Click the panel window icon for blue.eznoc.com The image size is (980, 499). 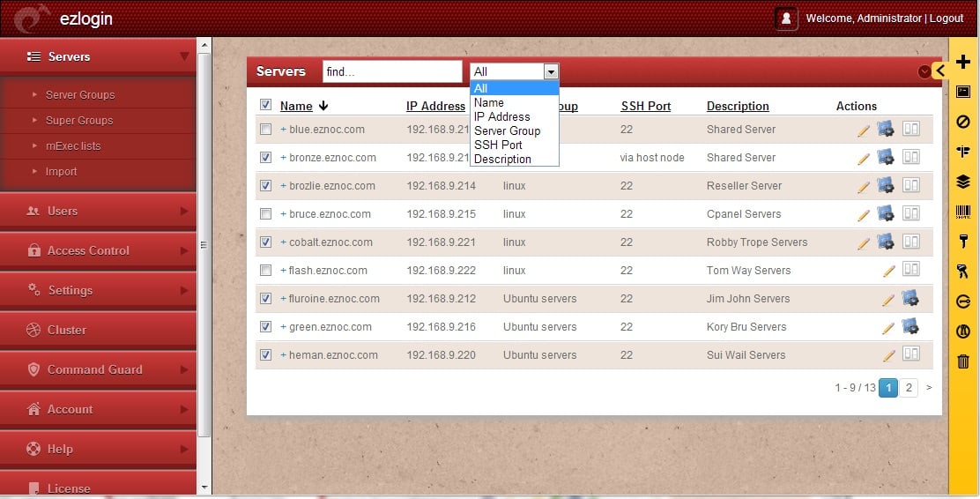pyautogui.click(x=911, y=129)
